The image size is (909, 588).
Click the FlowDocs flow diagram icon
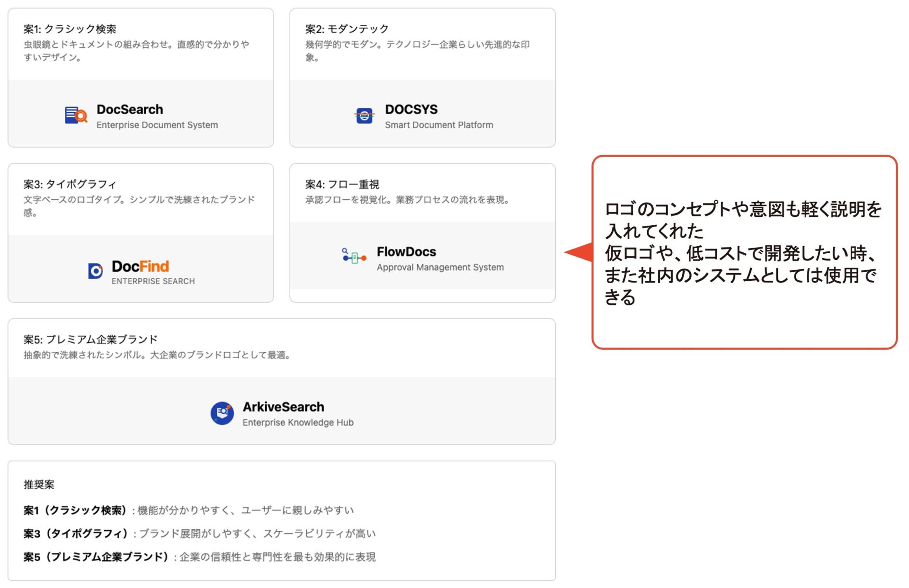point(354,257)
